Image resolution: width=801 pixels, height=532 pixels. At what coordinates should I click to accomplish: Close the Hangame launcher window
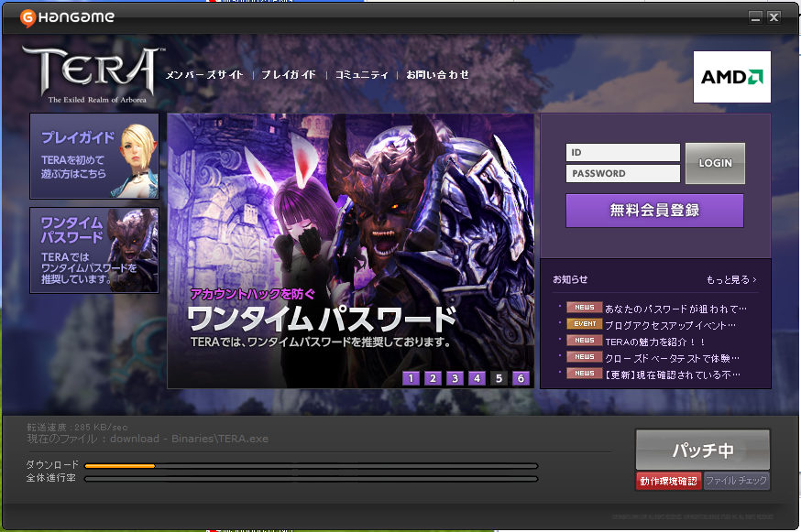click(x=774, y=16)
